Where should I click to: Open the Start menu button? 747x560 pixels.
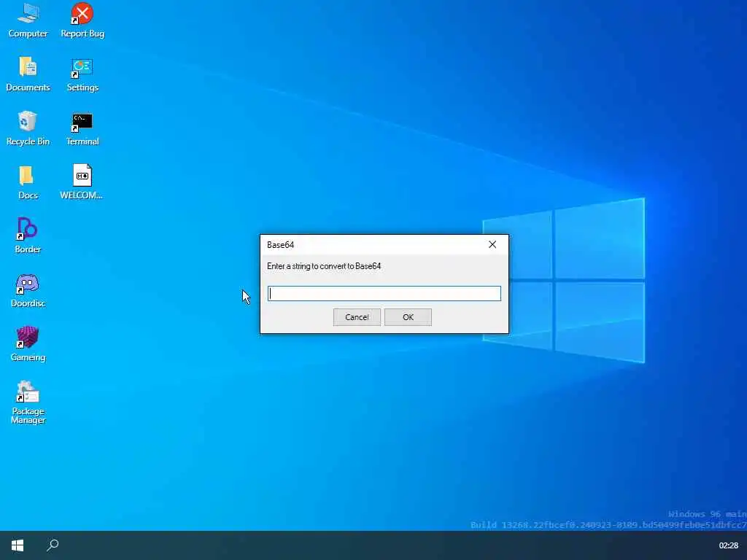point(18,545)
